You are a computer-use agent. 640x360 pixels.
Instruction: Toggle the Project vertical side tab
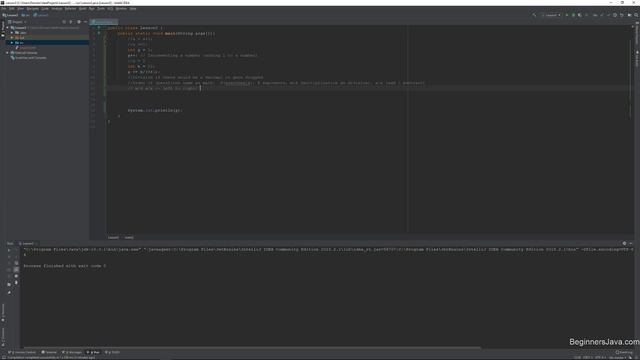tap(3, 30)
